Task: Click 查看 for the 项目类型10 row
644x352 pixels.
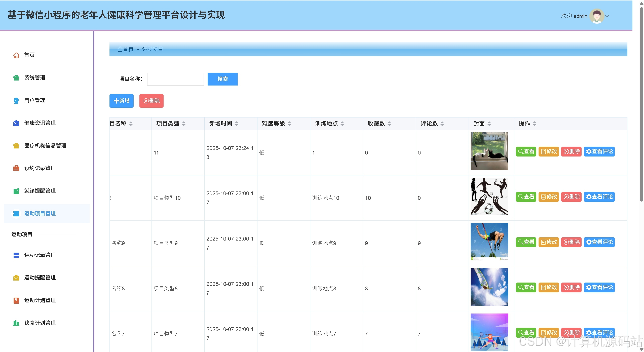Action: click(526, 197)
